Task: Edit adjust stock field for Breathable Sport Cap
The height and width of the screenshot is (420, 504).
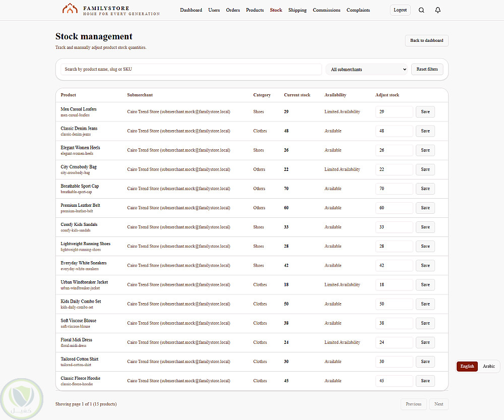Action: pyautogui.click(x=394, y=189)
